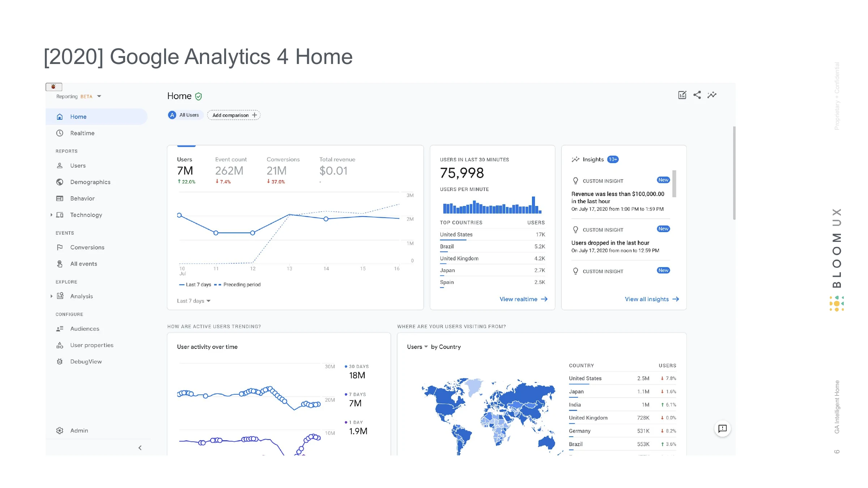Click the Insights card scrollbar
This screenshot has height=488, width=868.
coord(674,184)
